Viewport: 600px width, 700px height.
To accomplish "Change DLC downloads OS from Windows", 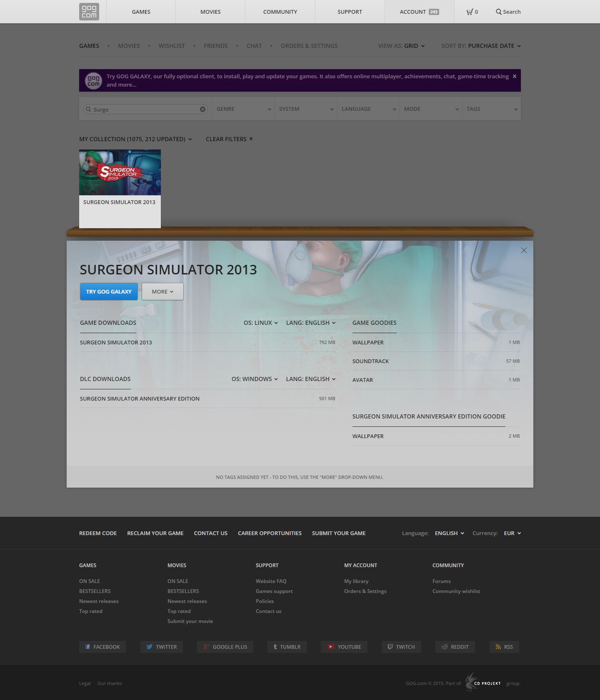I will (255, 379).
